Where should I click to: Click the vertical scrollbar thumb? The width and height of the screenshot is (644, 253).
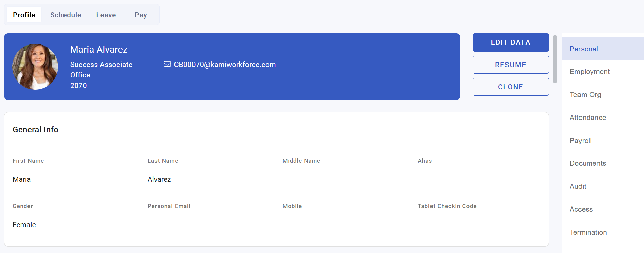(555, 59)
